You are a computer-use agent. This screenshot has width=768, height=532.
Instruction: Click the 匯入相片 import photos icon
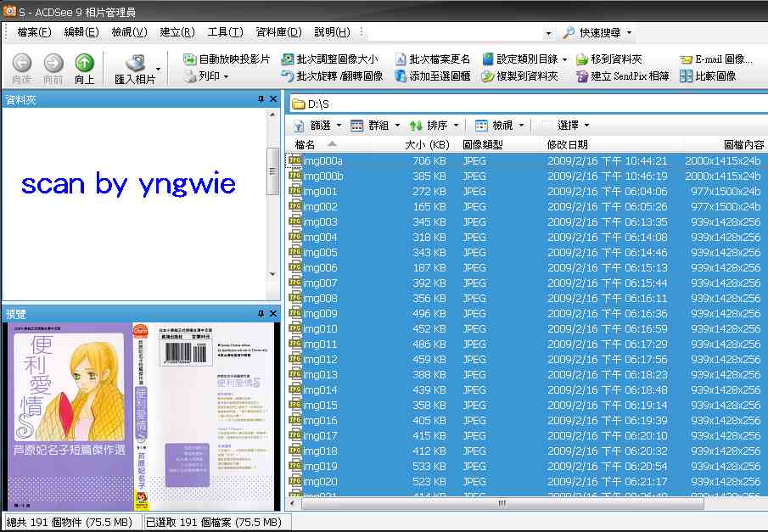click(134, 63)
